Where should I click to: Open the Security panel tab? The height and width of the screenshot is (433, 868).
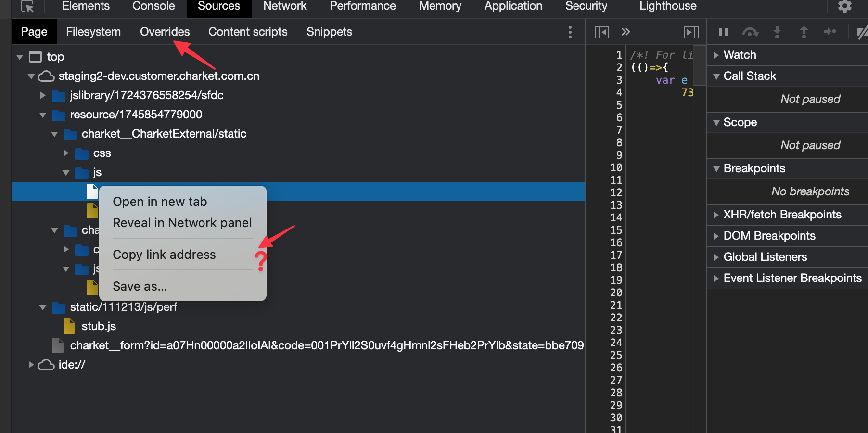point(586,6)
